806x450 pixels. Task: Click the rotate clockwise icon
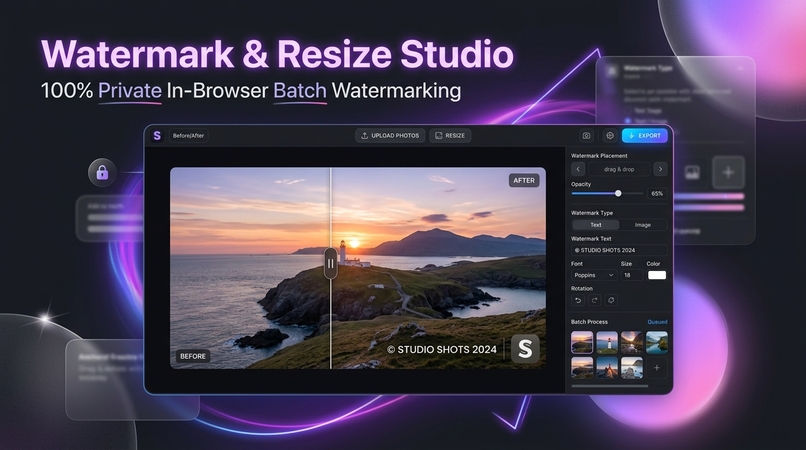(x=595, y=300)
